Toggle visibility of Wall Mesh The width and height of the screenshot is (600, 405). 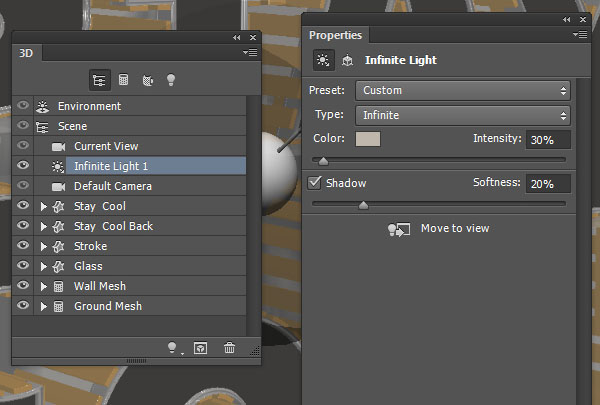pyautogui.click(x=23, y=286)
